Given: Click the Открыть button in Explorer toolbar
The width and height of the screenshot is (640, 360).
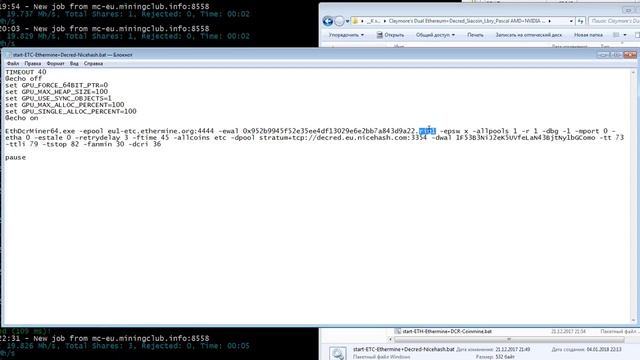Looking at the screenshot, I should (390, 35).
